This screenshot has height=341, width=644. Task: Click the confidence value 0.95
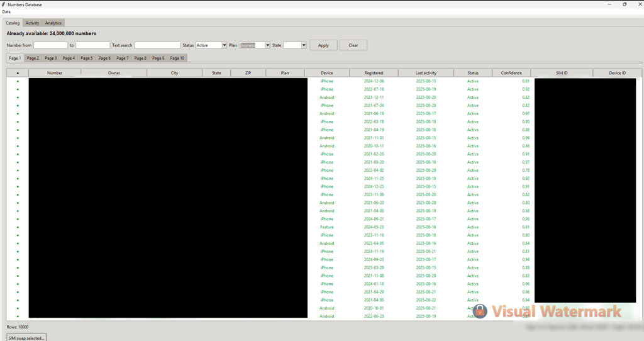pyautogui.click(x=526, y=219)
